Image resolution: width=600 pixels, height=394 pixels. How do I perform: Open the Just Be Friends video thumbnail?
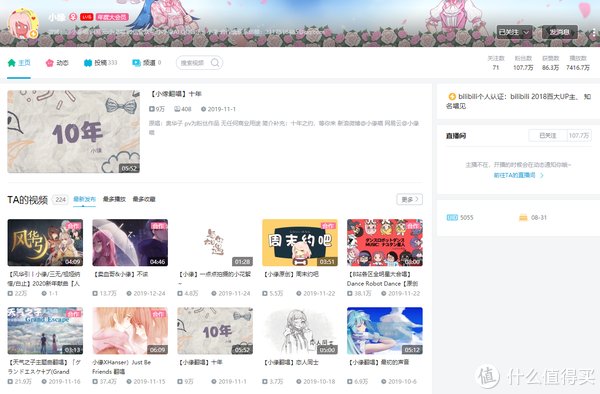pos(130,331)
